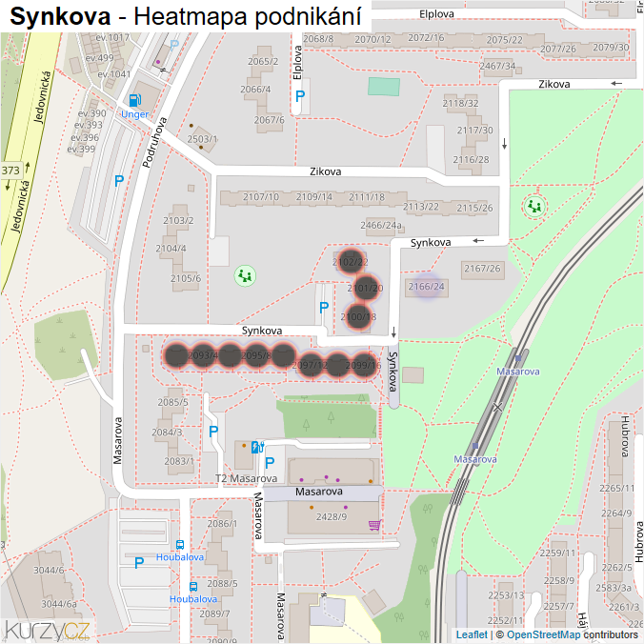Screen dimensions: 644x644
Task: Open the Leaflet attribution link
Action: point(472,634)
